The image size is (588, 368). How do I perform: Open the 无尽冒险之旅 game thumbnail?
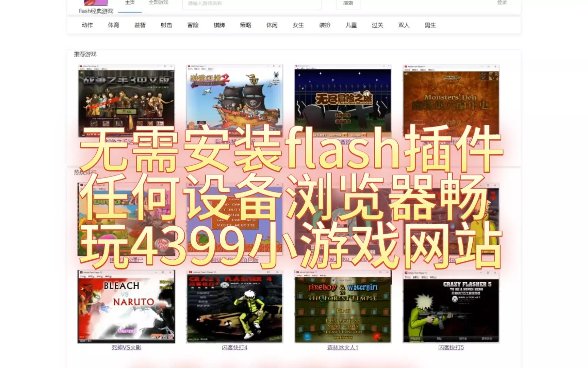tap(343, 101)
